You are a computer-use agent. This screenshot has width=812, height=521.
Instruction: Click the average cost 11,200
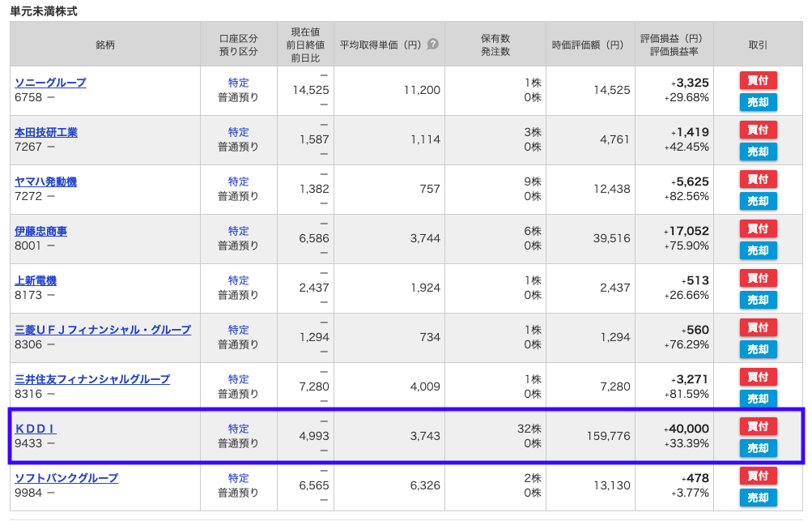pos(422,90)
